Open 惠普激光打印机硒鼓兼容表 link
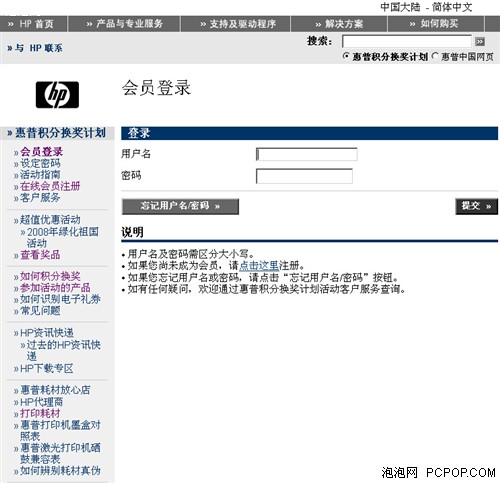 pos(60,453)
